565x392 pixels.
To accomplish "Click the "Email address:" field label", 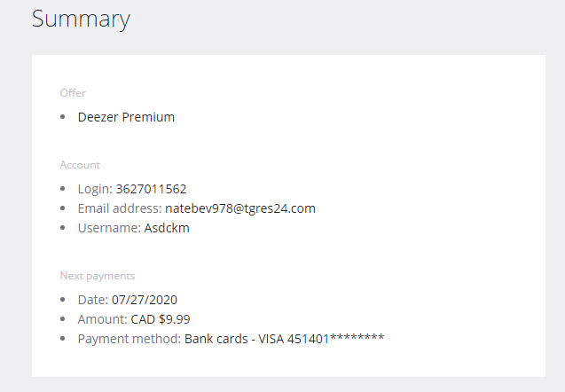I will click(119, 208).
